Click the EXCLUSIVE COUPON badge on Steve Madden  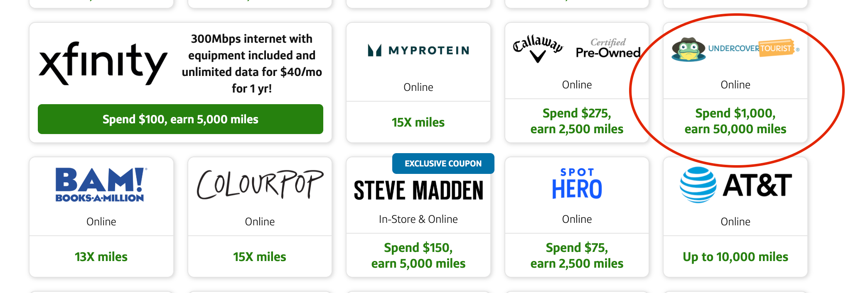coord(443,163)
